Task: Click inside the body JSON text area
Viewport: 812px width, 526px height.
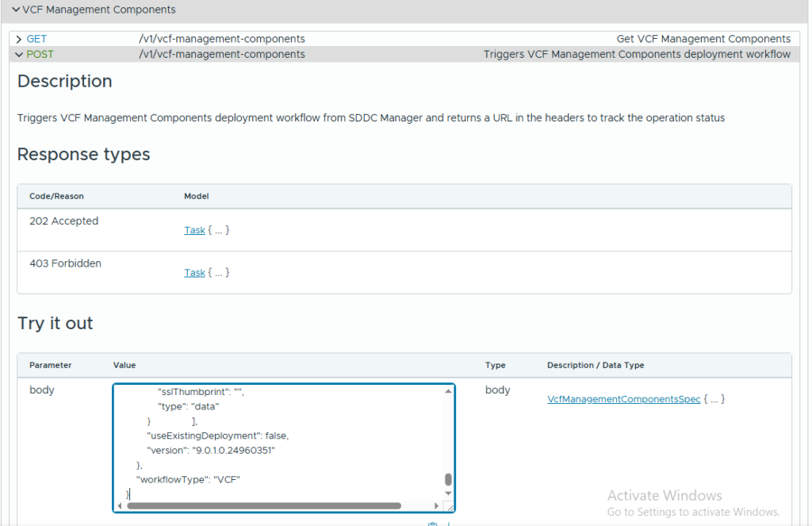Action: (x=278, y=444)
